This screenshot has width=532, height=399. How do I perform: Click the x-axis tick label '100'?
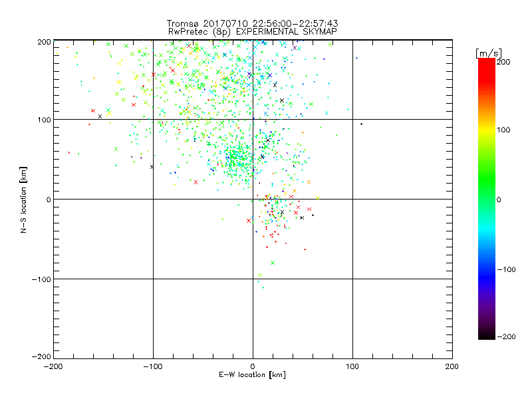click(x=352, y=366)
